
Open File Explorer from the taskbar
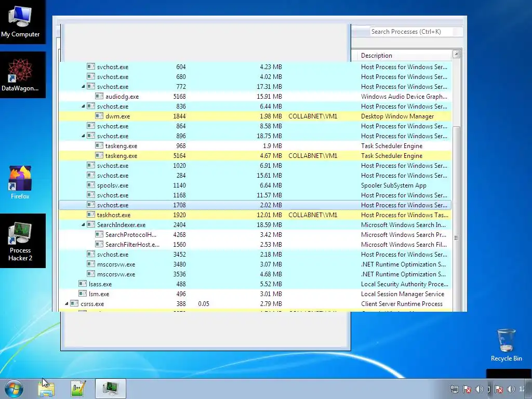coord(46,389)
